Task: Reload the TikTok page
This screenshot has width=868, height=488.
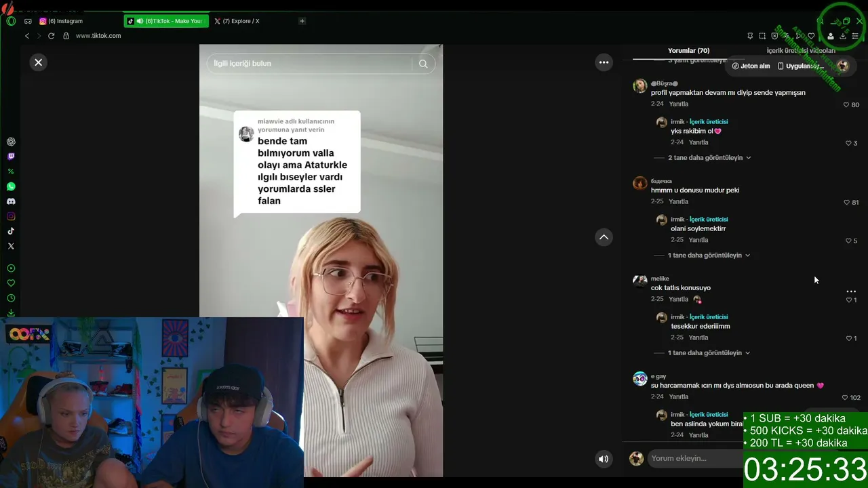Action: coord(51,36)
